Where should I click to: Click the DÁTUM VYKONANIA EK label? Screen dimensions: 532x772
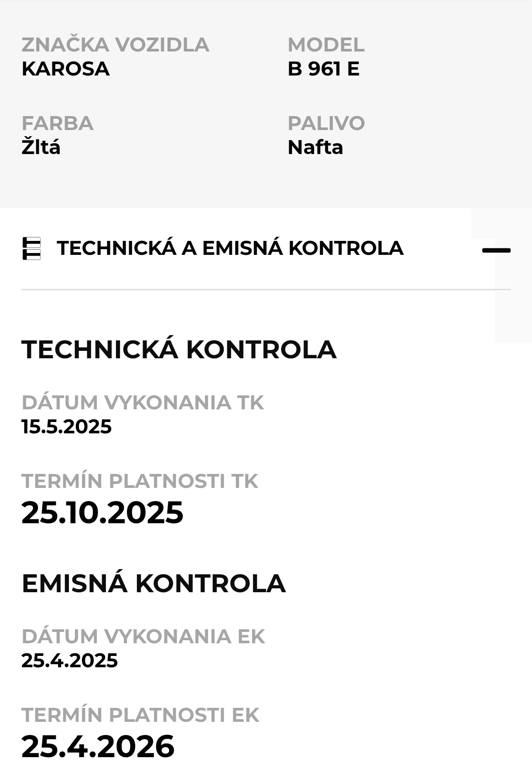[143, 636]
